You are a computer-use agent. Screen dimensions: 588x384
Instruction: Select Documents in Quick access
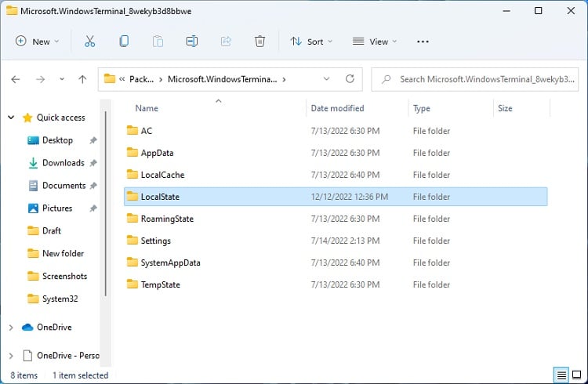(64, 186)
